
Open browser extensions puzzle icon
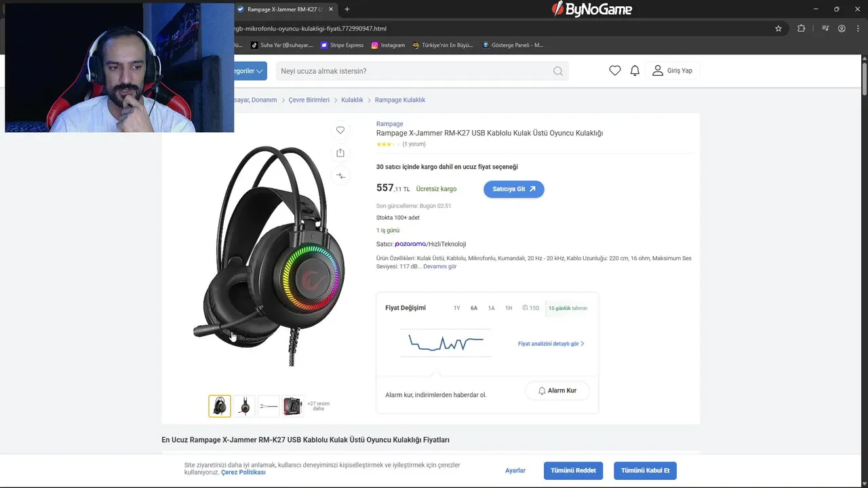coord(802,28)
